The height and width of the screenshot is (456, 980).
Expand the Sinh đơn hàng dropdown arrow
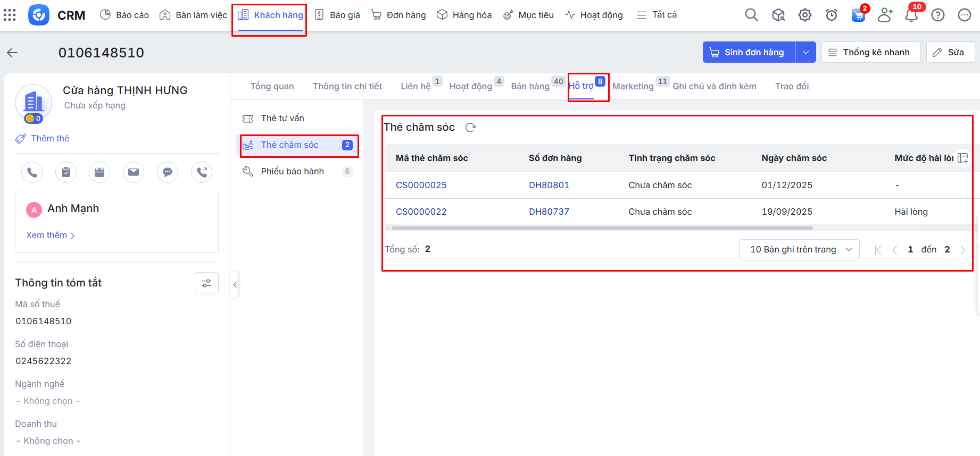pyautogui.click(x=805, y=52)
